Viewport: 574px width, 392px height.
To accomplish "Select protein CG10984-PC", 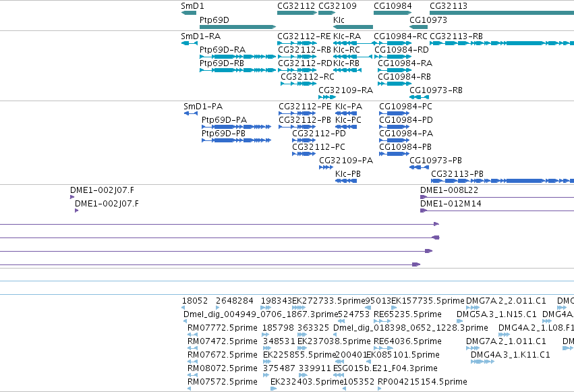I will (395, 113).
